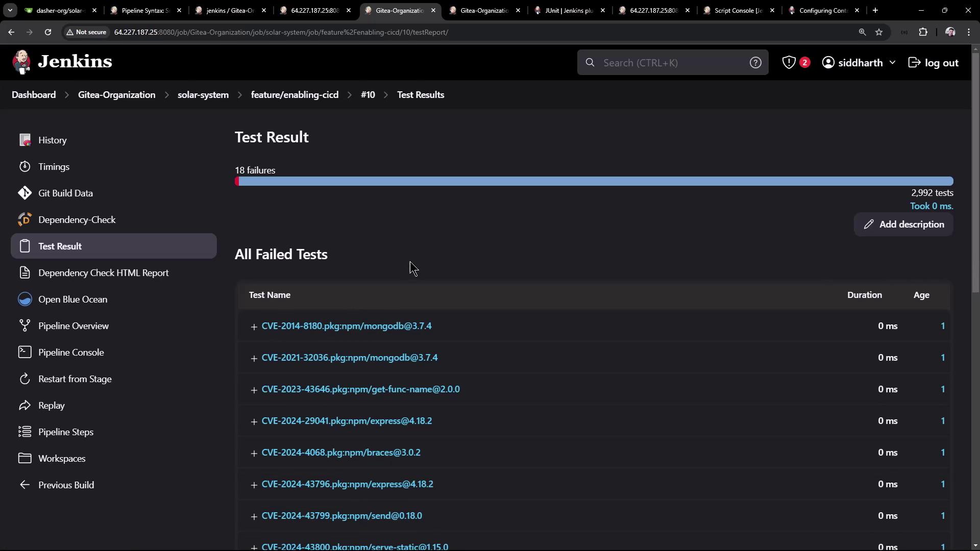The width and height of the screenshot is (980, 551).
Task: Click the Search (CTRL+K) input field
Action: click(x=669, y=63)
